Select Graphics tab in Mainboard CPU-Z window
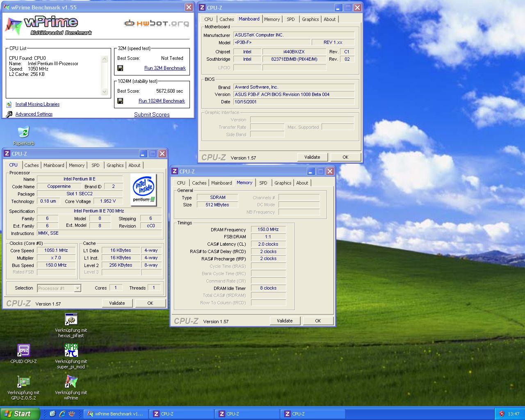Screen dimensions: 525x420 click(310, 19)
